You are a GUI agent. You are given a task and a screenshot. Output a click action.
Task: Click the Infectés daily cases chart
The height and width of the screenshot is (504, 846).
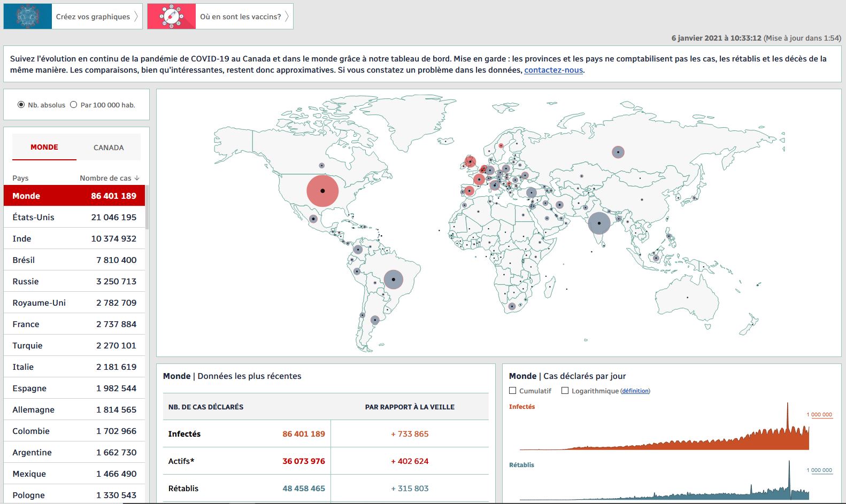pyautogui.click(x=665, y=427)
